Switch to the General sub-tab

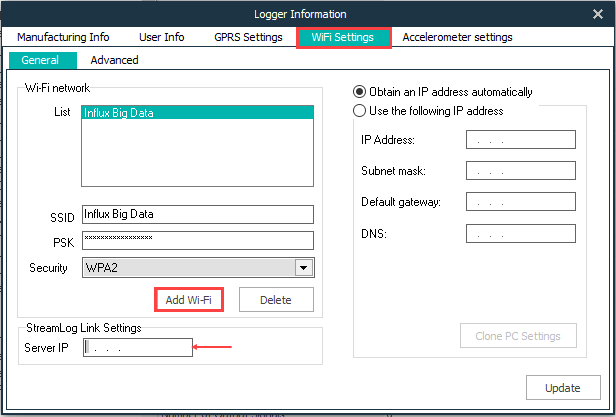(40, 60)
